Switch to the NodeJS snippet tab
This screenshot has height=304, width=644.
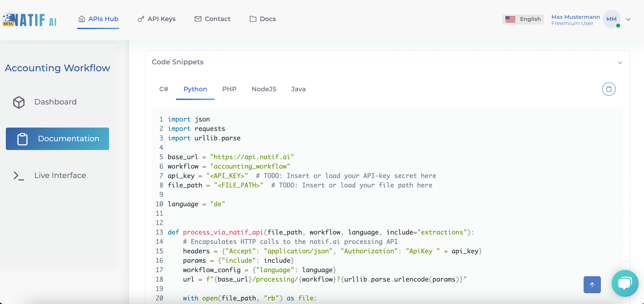(x=264, y=89)
